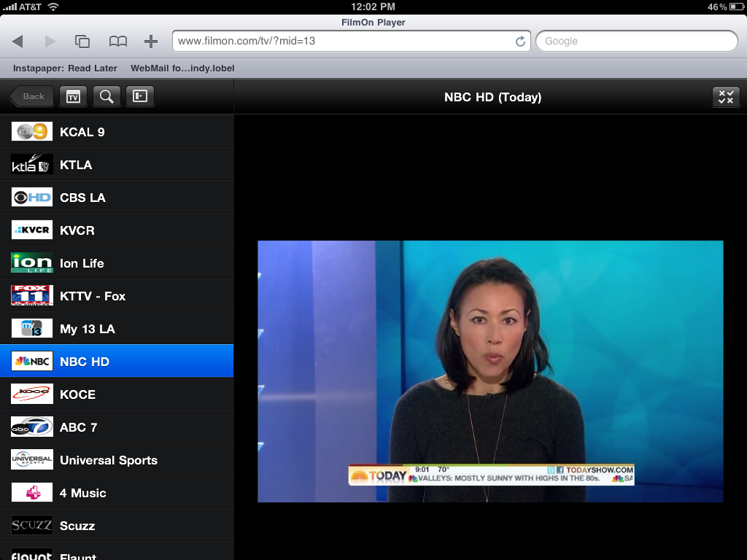747x560 pixels.
Task: Tap the TV guide icon in FilmOn toolbar
Action: [73, 96]
